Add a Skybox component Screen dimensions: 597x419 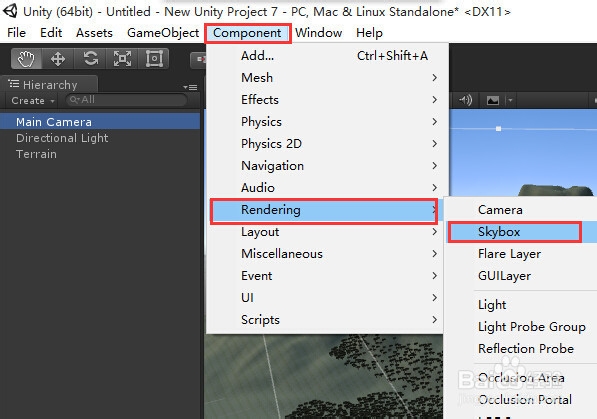[x=522, y=232]
